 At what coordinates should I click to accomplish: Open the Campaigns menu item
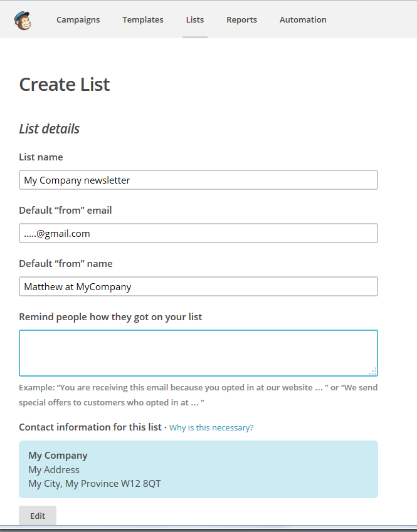[78, 19]
